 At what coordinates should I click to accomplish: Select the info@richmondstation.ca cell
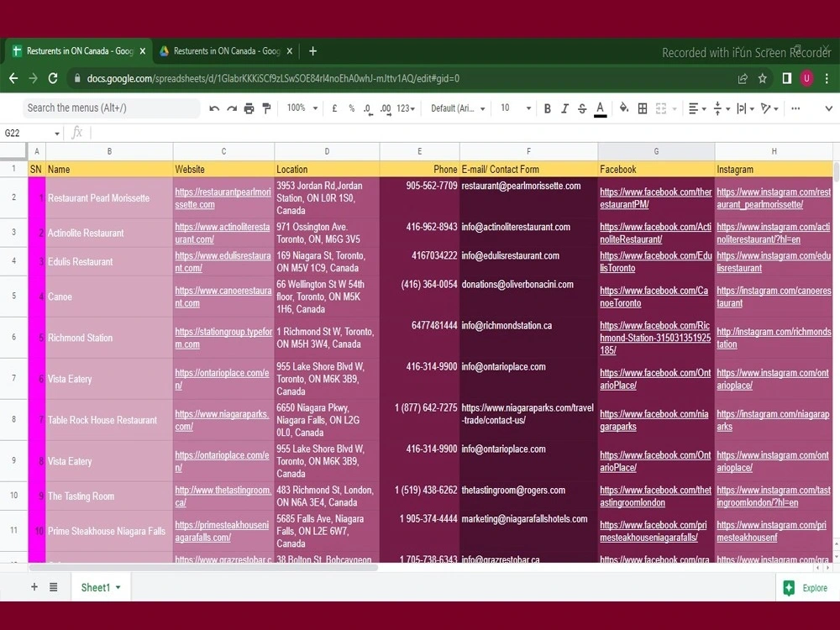tap(528, 338)
